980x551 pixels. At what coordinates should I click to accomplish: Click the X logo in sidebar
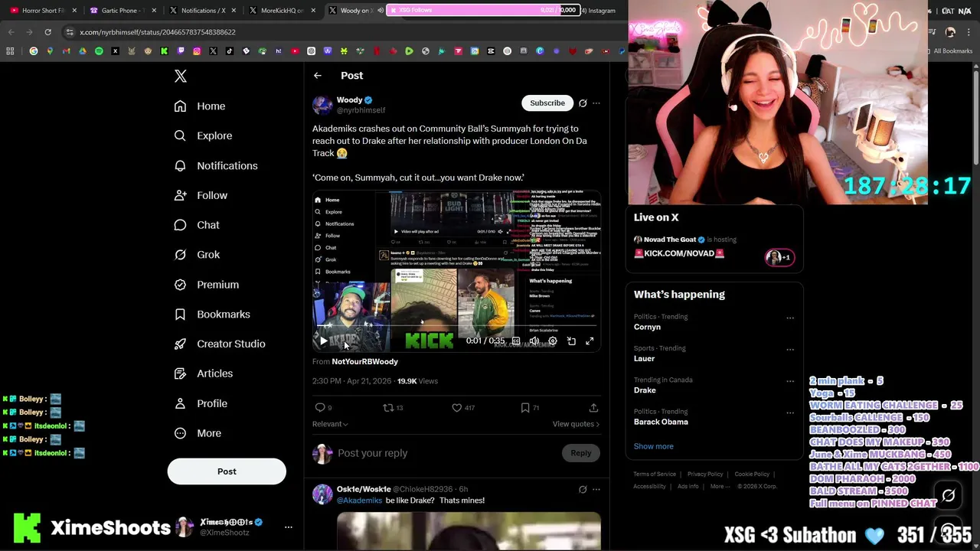[x=181, y=76]
